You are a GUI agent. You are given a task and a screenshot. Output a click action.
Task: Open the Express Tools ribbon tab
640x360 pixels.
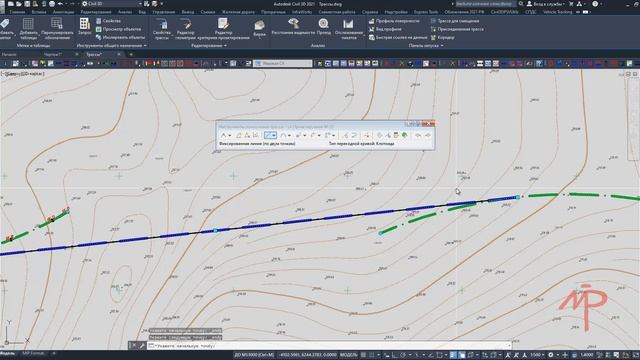[x=426, y=12]
